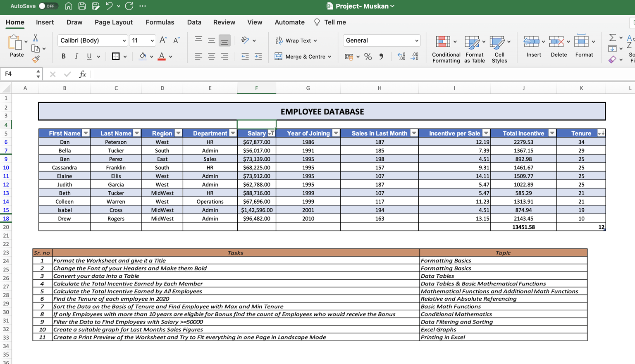Click the text orientation icon
The height and width of the screenshot is (364, 635).
(x=245, y=40)
